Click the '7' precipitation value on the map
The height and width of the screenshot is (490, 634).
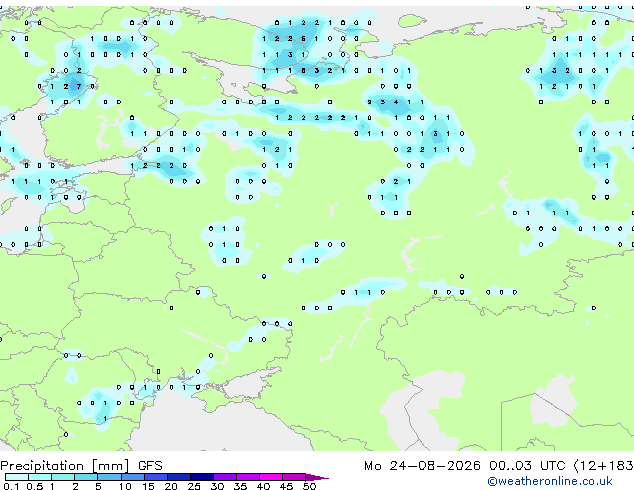pyautogui.click(x=79, y=86)
